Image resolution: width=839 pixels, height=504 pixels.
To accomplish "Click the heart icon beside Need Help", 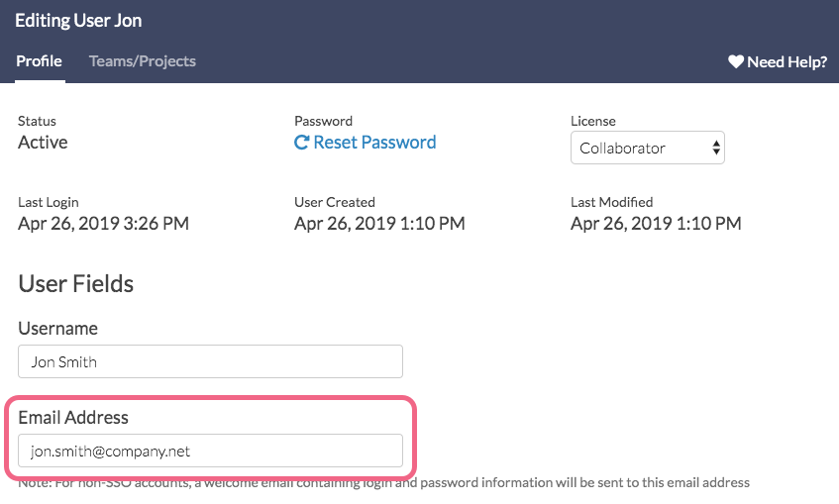I will [x=736, y=61].
